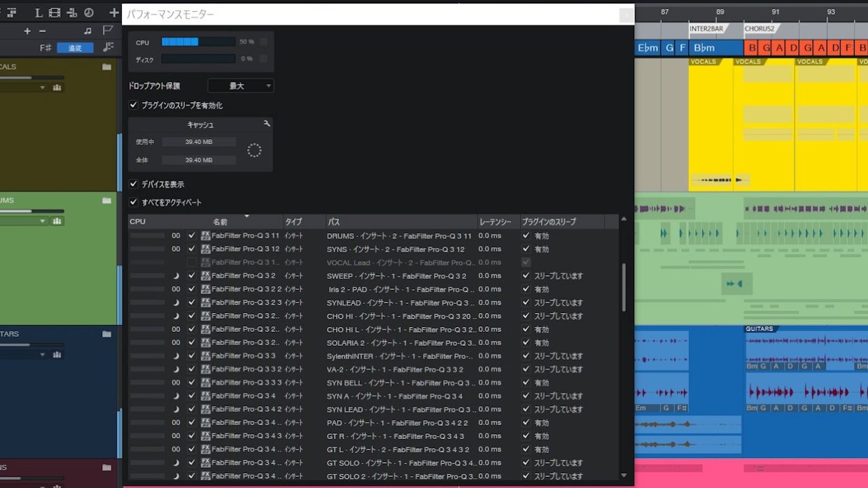Select the 使用中 39.40 MB cache value

point(199,142)
